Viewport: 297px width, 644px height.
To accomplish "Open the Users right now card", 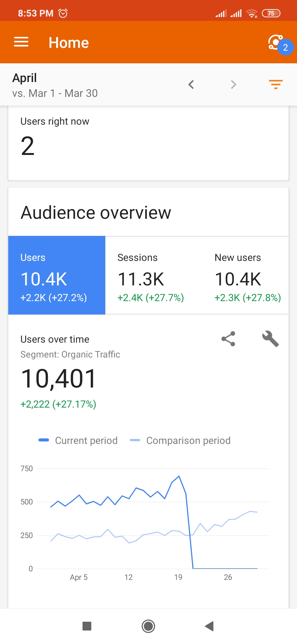I will tap(148, 143).
